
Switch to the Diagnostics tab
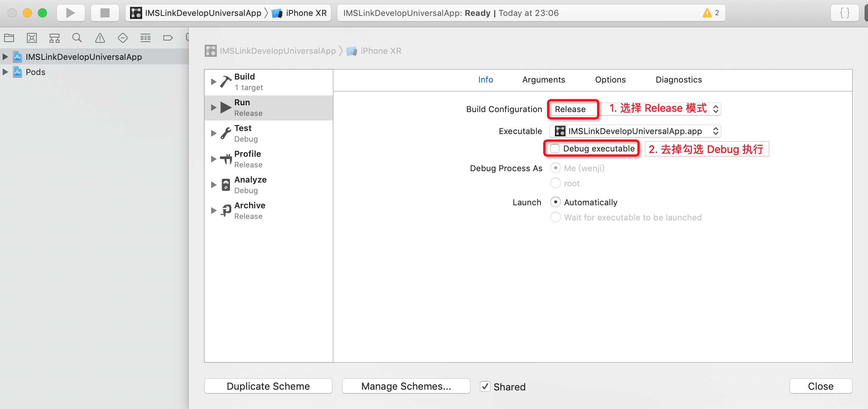(x=679, y=80)
